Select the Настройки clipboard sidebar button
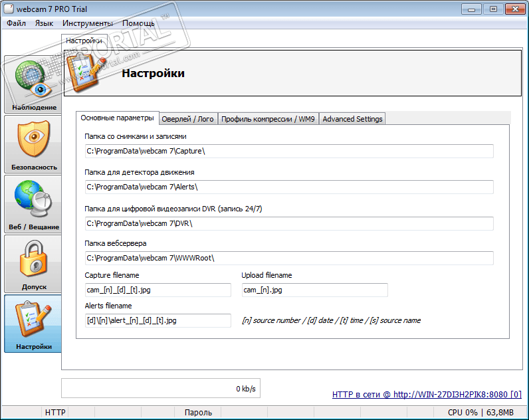Screen dimensions: 529x420 point(33,324)
